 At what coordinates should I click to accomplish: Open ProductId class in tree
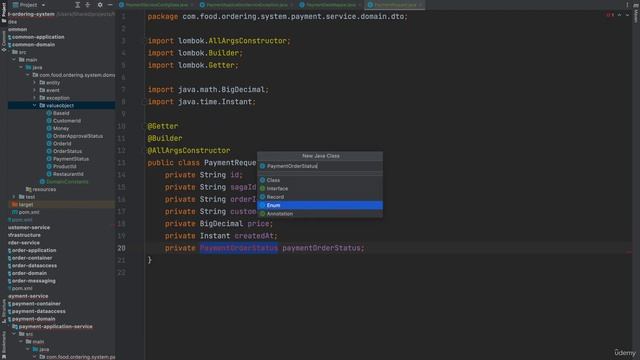click(64, 167)
